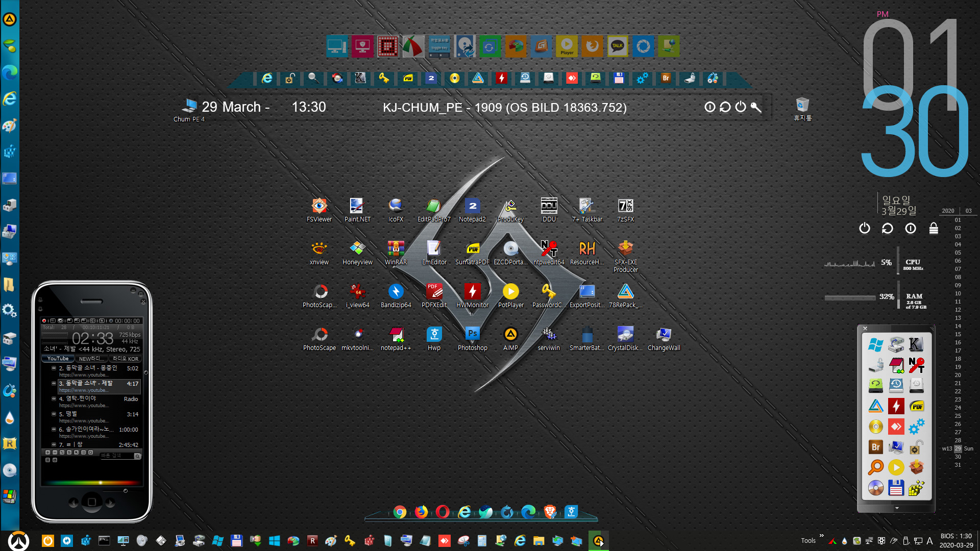This screenshot has height=551, width=980.
Task: Open the Overwatch-style start button
Action: (x=19, y=541)
